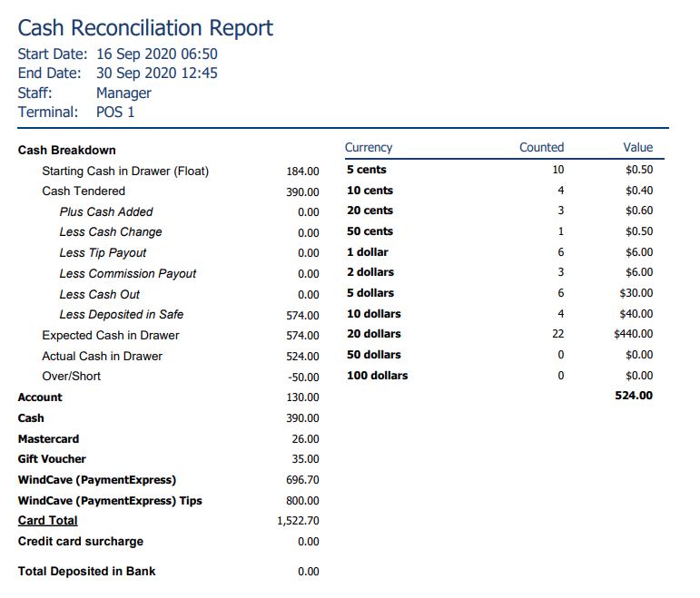
Task: Click the 20 dollars currency row
Action: (500, 334)
